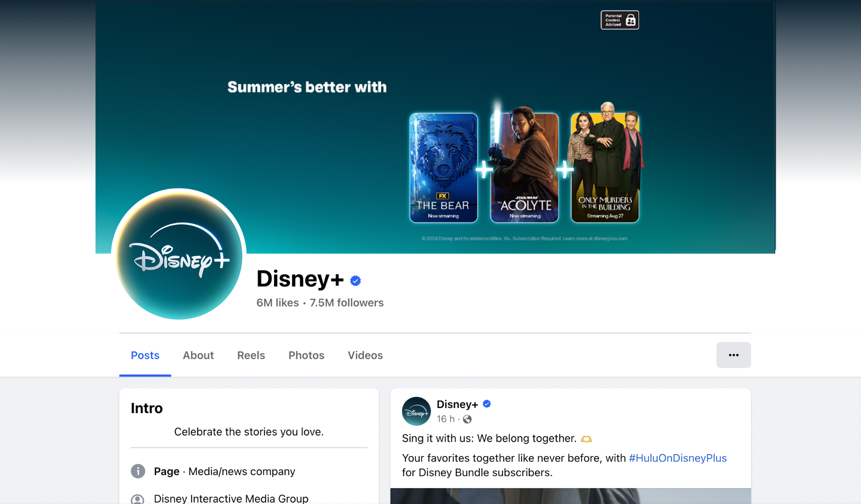The image size is (861, 504).
Task: Click the 'Celebrate the stories you love.' intro text
Action: coord(249,432)
